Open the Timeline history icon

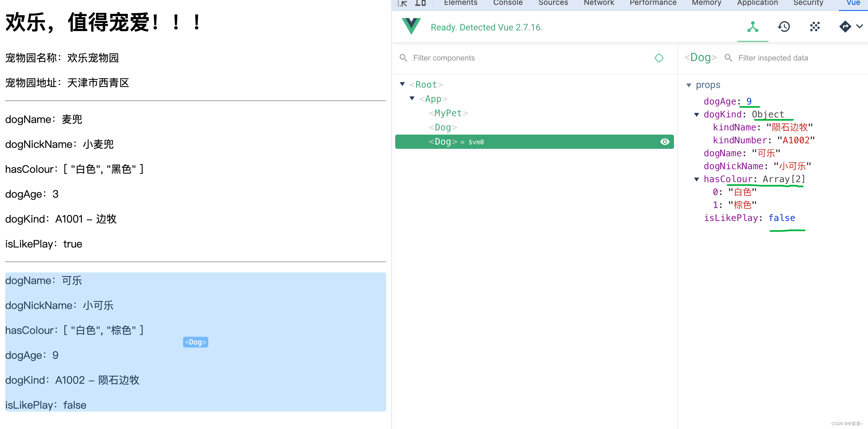(784, 27)
